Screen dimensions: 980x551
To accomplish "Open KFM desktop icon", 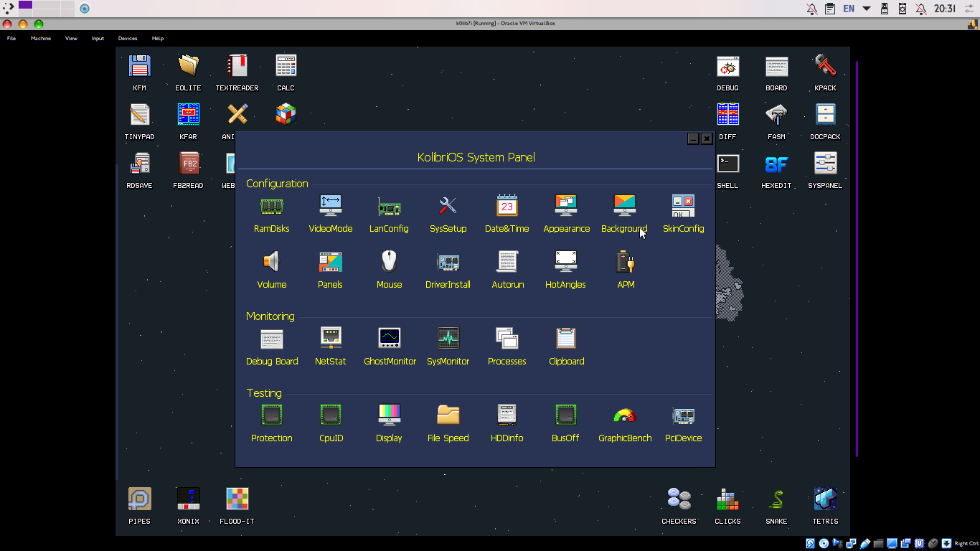I will (139, 66).
